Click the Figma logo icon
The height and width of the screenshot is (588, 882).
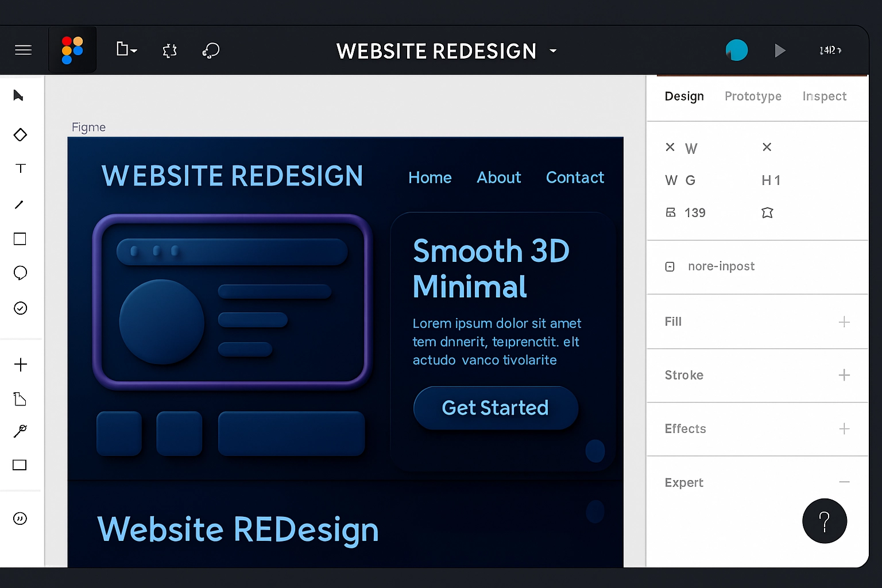point(72,51)
